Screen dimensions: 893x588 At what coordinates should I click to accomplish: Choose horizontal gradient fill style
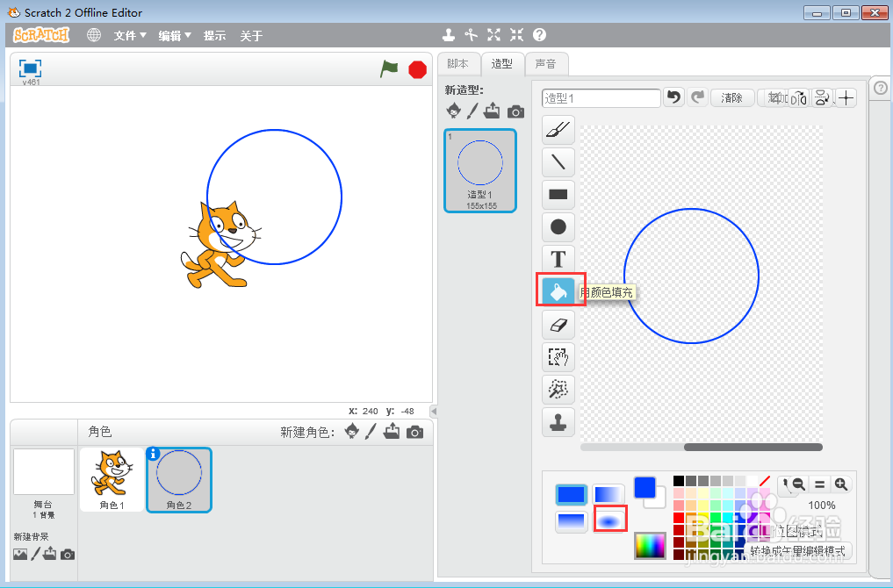609,495
